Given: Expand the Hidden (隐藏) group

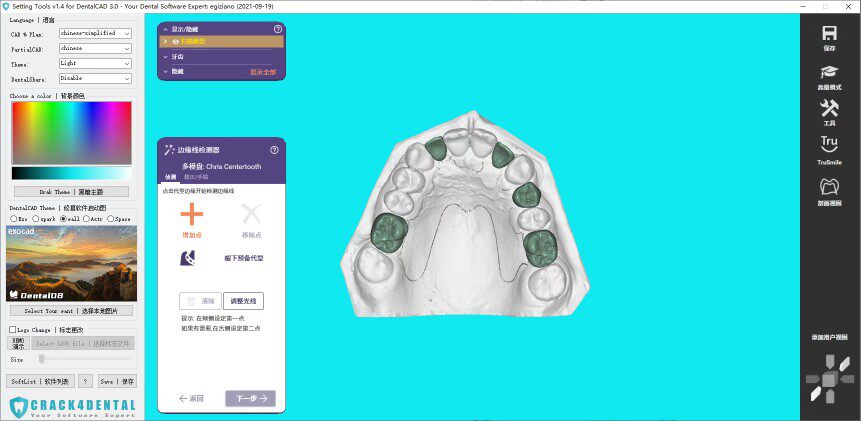Looking at the screenshot, I should pyautogui.click(x=166, y=71).
